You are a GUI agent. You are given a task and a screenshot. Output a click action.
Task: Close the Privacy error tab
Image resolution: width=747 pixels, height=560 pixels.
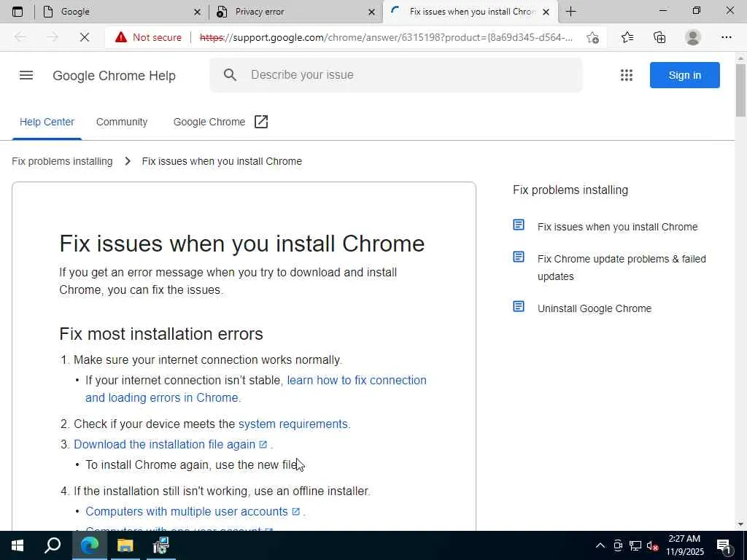[x=371, y=12]
